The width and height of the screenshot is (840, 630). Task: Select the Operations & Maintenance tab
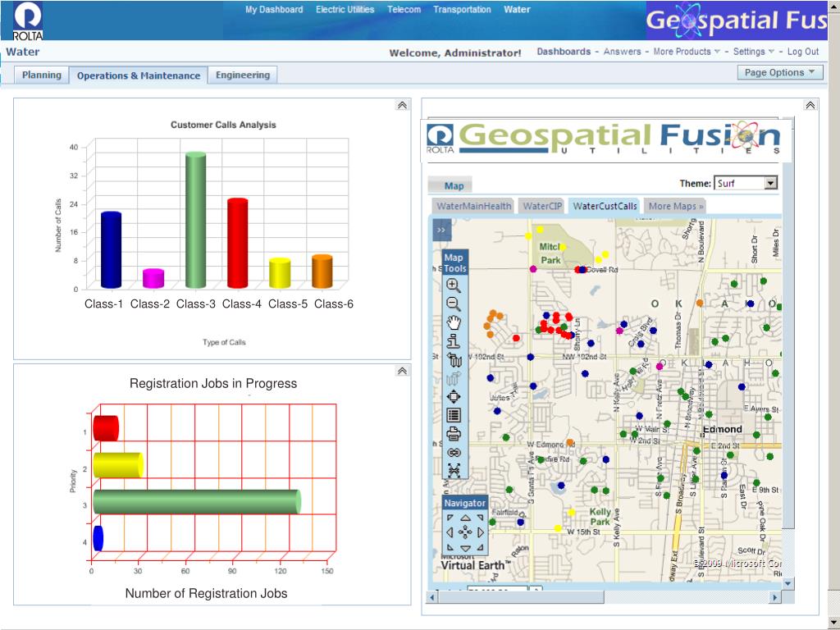click(x=138, y=75)
